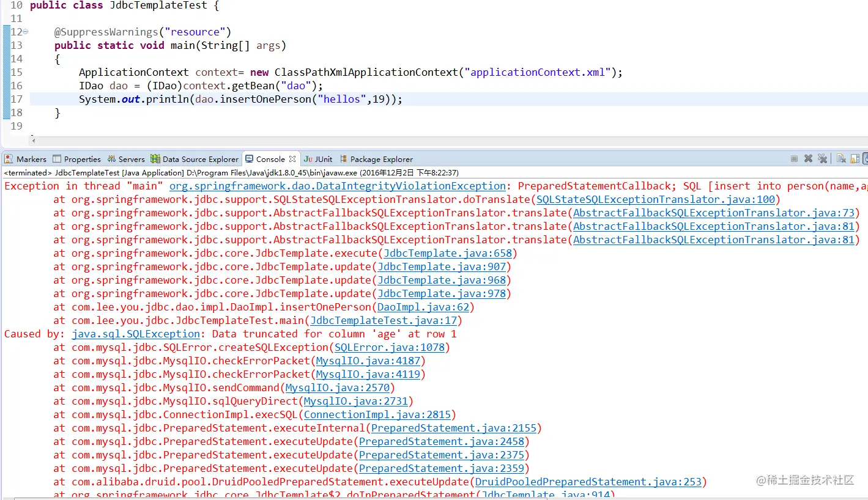Click the @SuppressWarnings annotation on line 12

[106, 32]
